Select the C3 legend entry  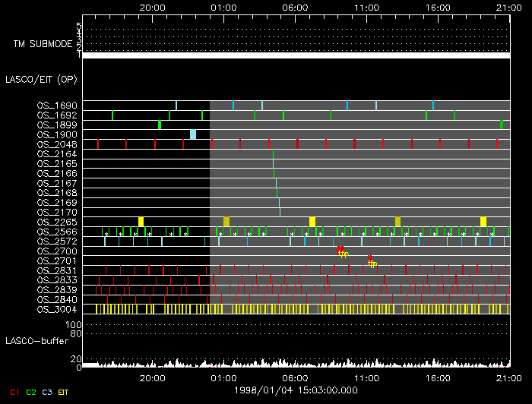(x=48, y=391)
